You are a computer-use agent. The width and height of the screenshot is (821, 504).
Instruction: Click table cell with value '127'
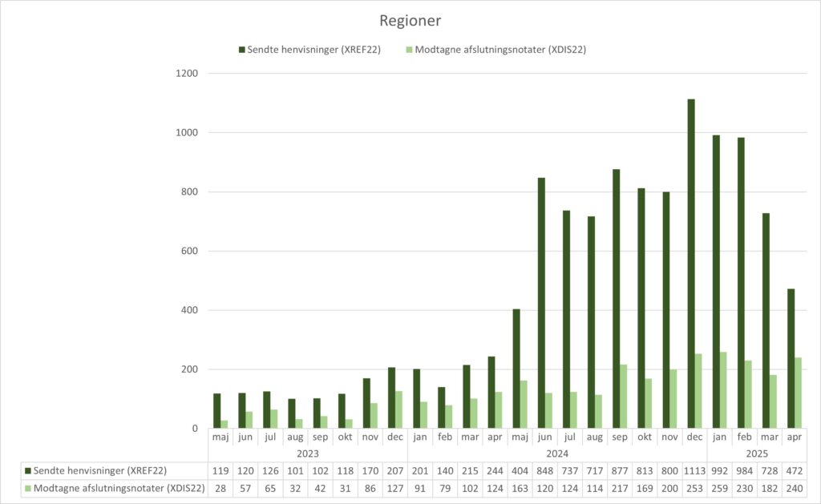(x=395, y=488)
